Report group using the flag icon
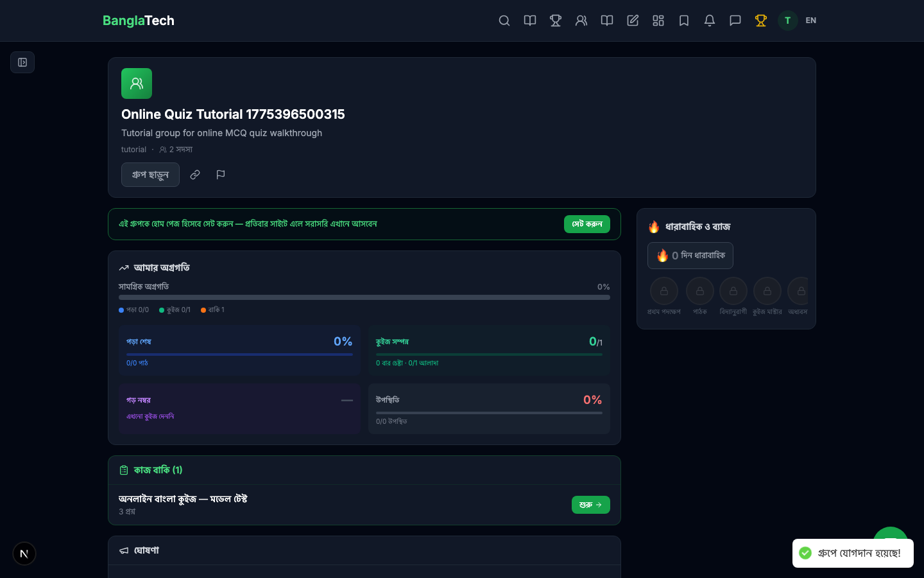The width and height of the screenshot is (924, 578). [221, 175]
